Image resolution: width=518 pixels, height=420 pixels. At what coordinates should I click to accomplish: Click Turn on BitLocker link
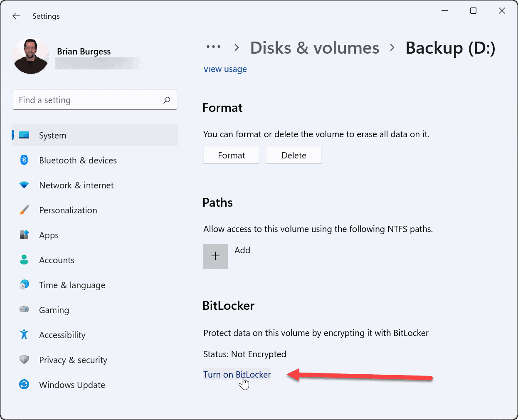[237, 374]
